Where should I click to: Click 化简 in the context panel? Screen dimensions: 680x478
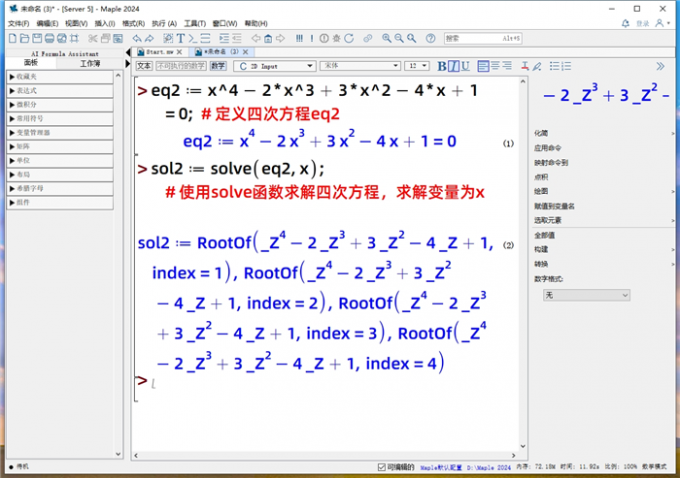542,133
